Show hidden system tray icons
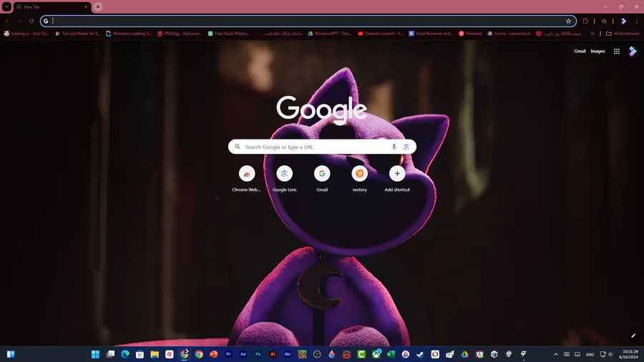This screenshot has height=362, width=644. pyautogui.click(x=556, y=354)
